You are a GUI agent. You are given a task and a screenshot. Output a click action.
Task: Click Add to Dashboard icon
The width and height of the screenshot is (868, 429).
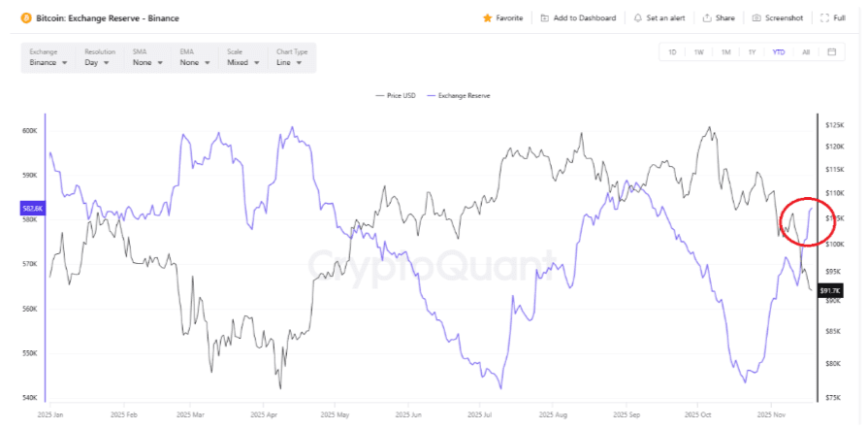click(x=545, y=17)
